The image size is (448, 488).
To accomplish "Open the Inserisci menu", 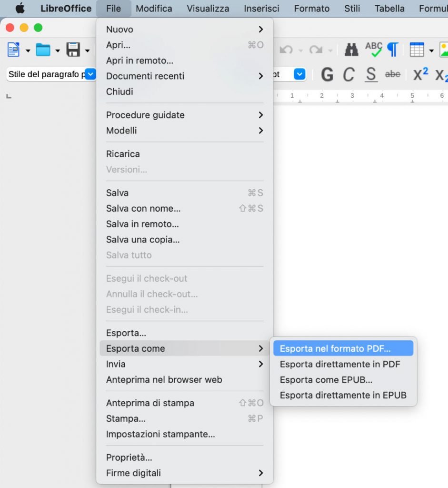I will pos(261,9).
